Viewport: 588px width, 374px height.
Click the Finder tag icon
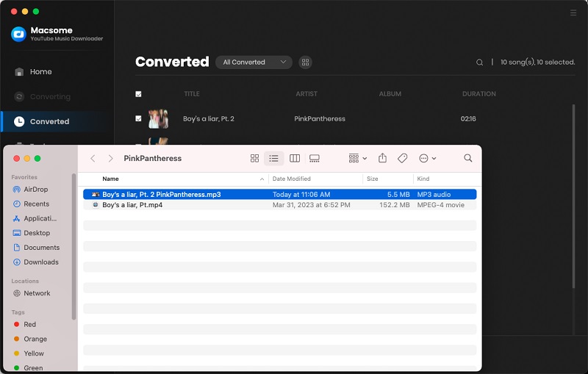point(402,158)
